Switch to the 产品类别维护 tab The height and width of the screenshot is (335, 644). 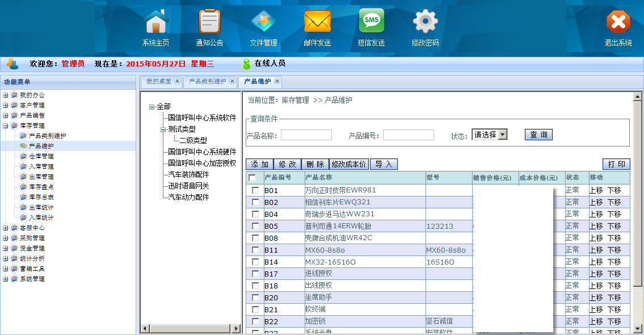[207, 82]
